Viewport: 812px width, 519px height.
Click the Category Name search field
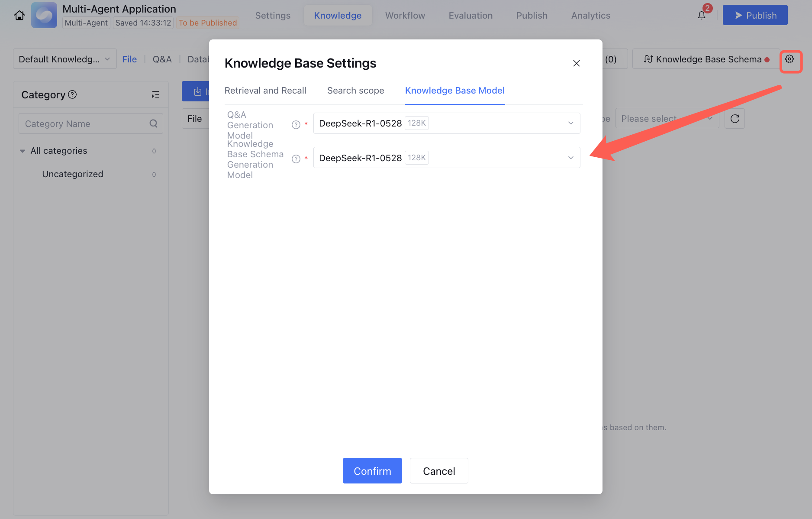(x=84, y=124)
